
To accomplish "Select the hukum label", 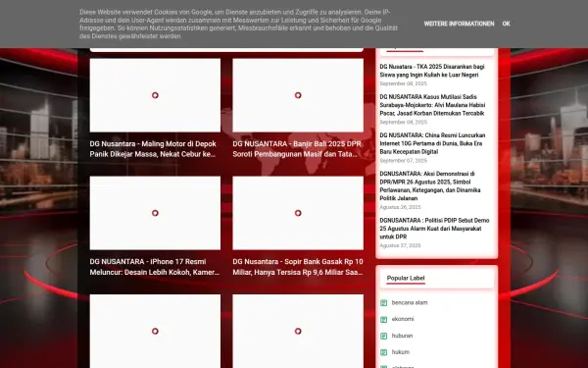I will pyautogui.click(x=401, y=352).
